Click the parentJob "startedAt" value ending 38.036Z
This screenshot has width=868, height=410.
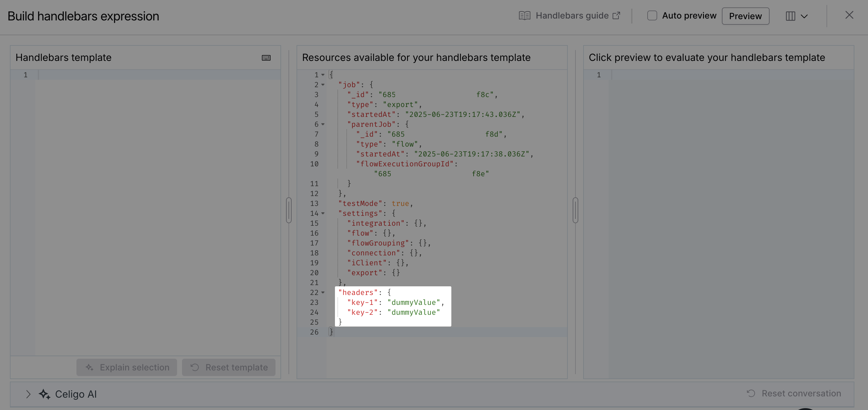point(472,154)
